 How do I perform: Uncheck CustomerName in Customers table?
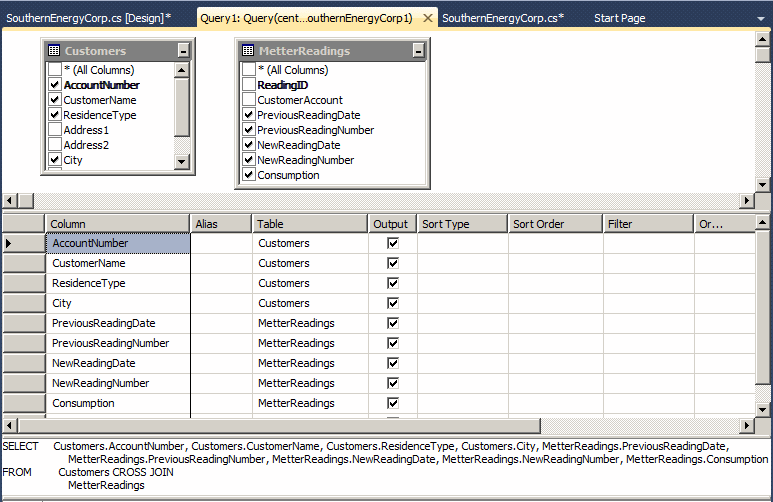click(55, 100)
